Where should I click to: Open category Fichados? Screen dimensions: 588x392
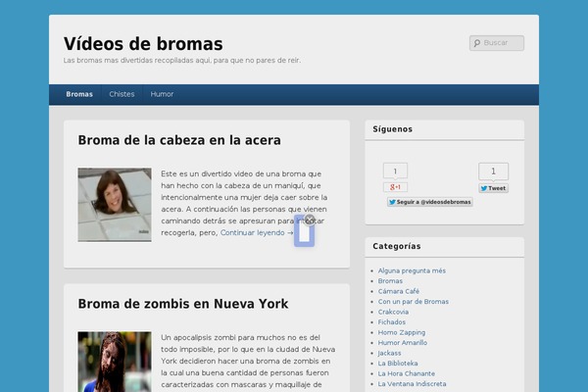pos(392,321)
